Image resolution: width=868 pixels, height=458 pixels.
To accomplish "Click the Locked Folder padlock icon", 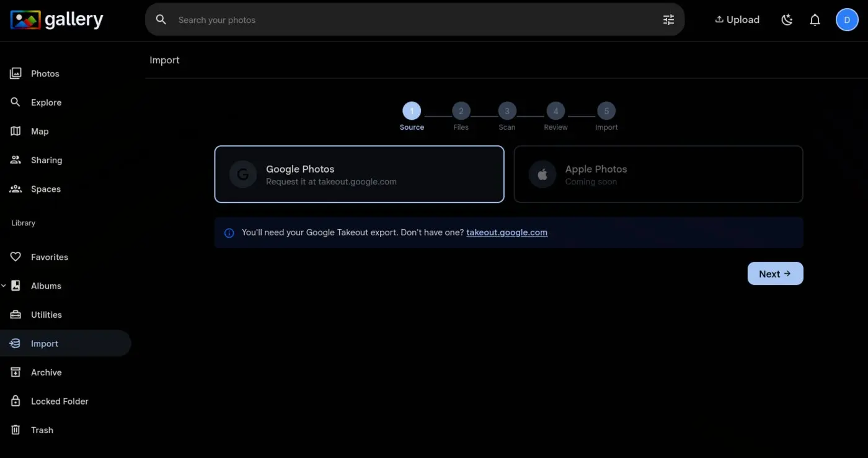I will pos(15,401).
